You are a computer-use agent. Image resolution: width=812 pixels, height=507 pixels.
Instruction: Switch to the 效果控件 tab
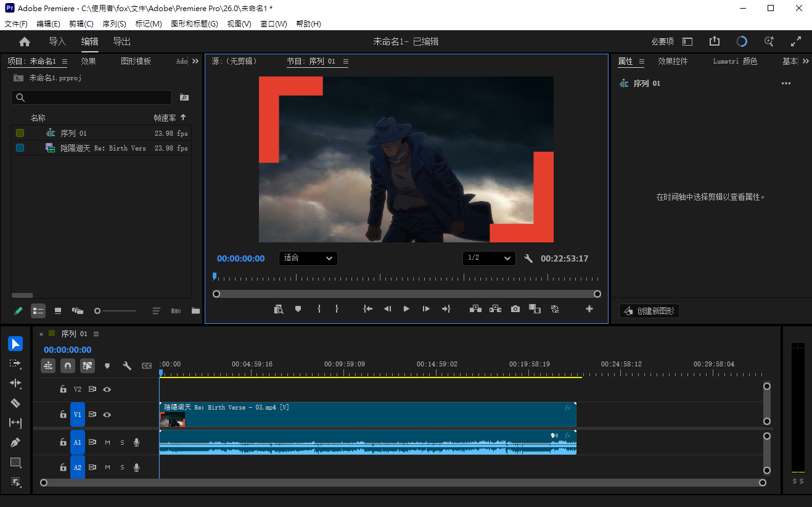point(673,61)
